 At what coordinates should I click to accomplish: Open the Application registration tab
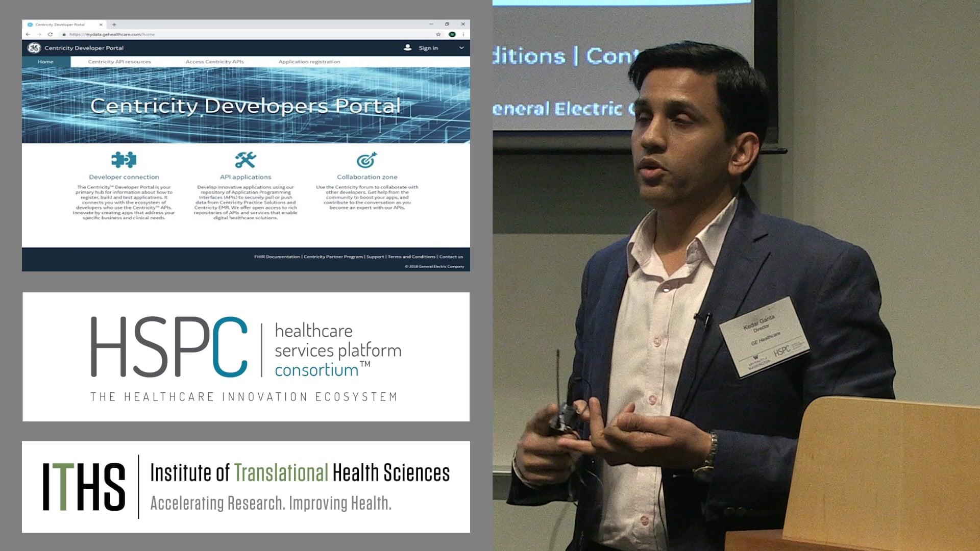[309, 61]
